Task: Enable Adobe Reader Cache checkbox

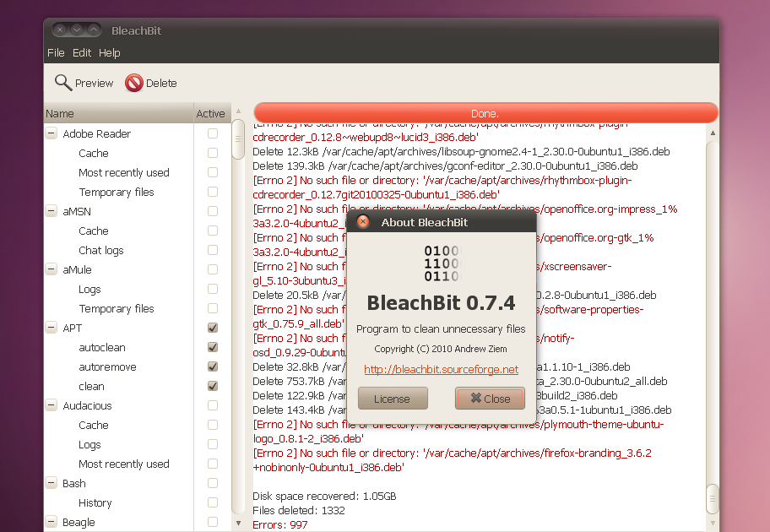Action: [x=213, y=153]
